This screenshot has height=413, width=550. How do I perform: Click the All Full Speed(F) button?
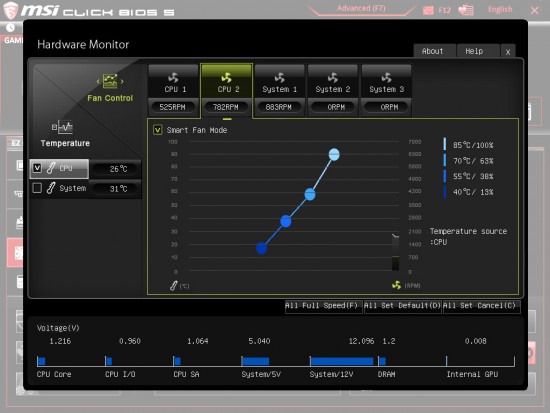tap(323, 306)
